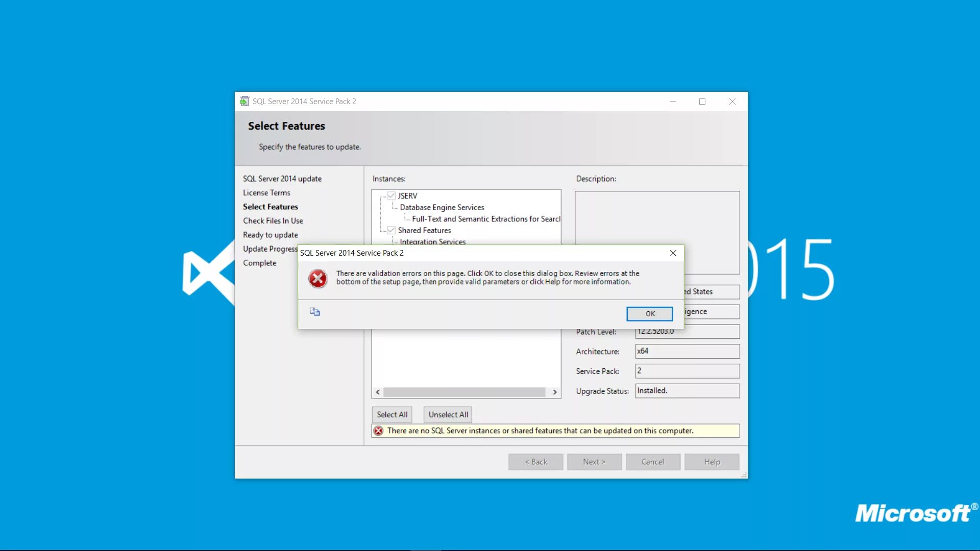Click the minimize window icon

[x=672, y=102]
